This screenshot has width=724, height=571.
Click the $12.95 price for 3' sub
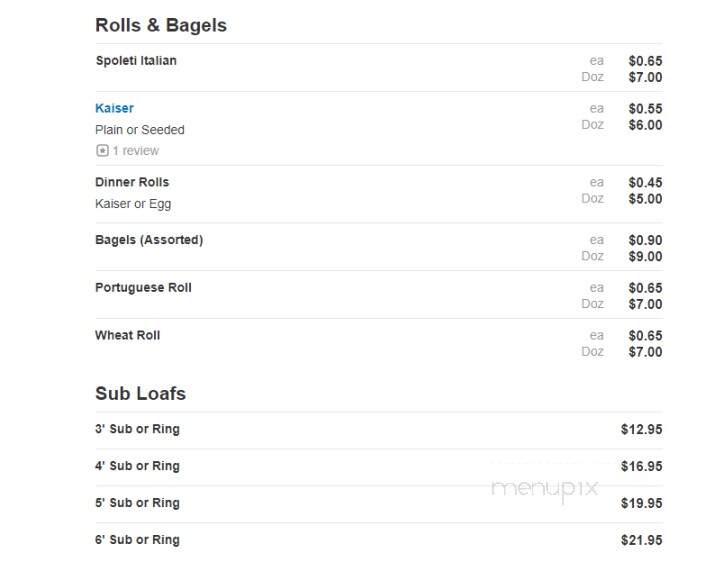click(641, 429)
